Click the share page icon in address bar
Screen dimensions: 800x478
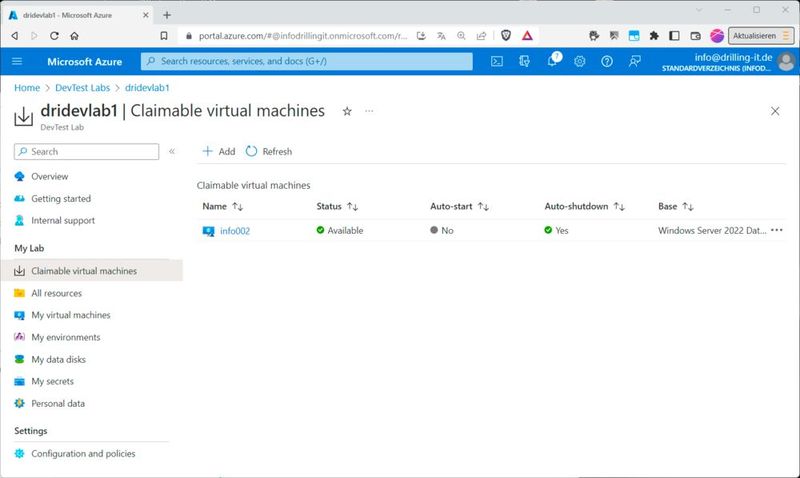pyautogui.click(x=481, y=36)
